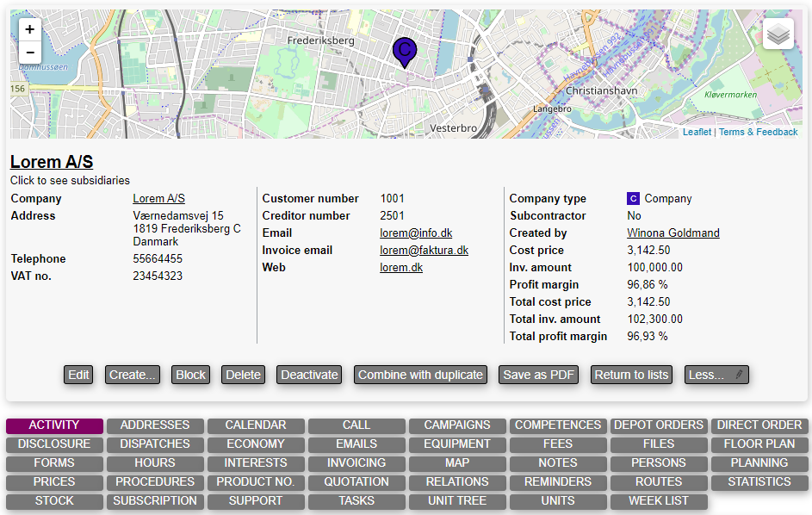
Task: Open the Winona Goldmand creator link
Action: point(673,233)
